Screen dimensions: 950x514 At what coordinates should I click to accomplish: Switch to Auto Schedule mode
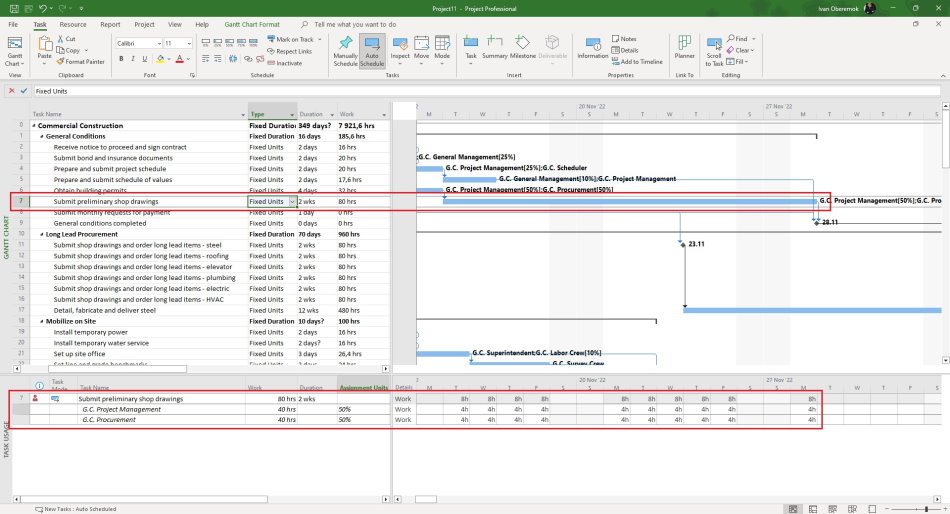point(372,51)
